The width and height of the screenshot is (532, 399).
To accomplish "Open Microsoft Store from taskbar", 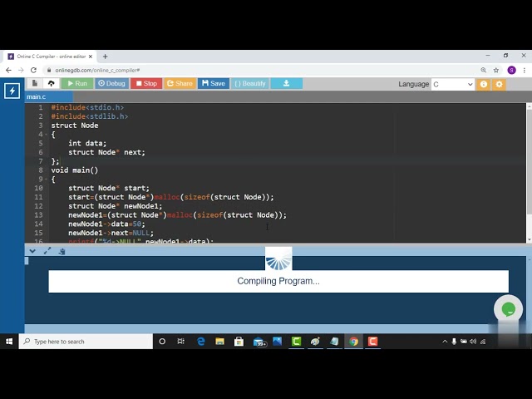I will coord(239,342).
